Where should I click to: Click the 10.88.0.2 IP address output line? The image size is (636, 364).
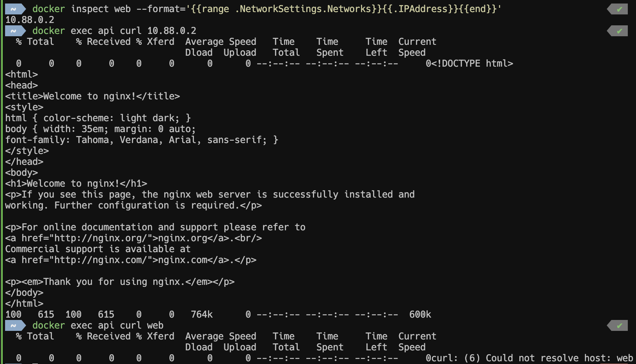pyautogui.click(x=30, y=19)
